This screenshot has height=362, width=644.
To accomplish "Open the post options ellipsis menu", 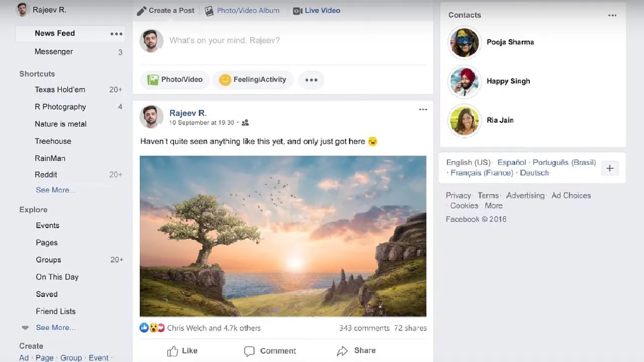I will coord(423,110).
